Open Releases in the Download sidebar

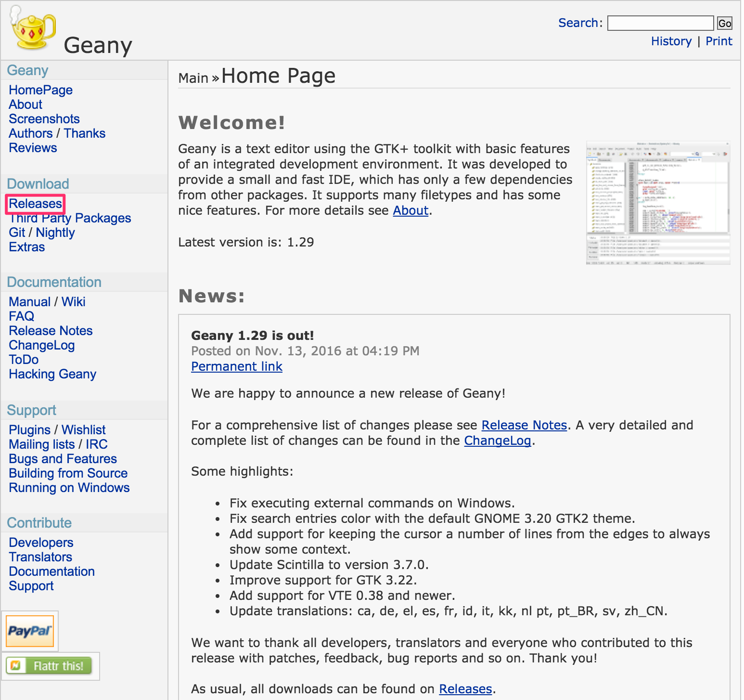coord(35,204)
